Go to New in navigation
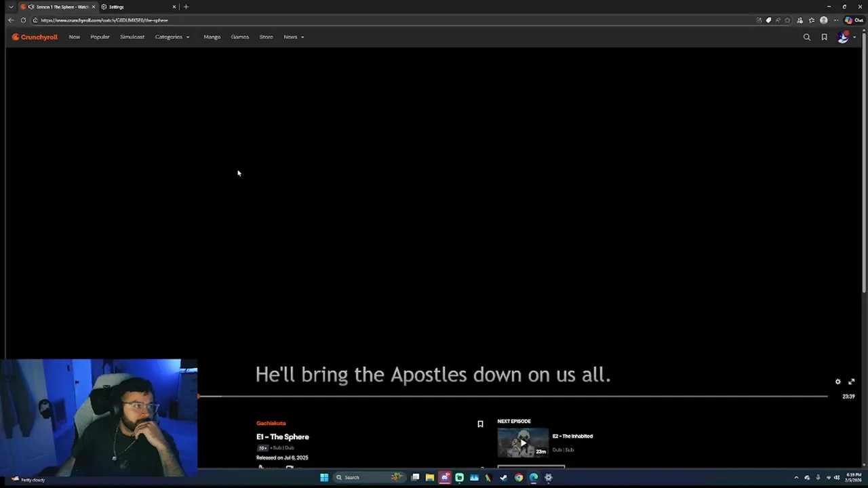Viewport: 868px width, 488px height. pos(75,37)
